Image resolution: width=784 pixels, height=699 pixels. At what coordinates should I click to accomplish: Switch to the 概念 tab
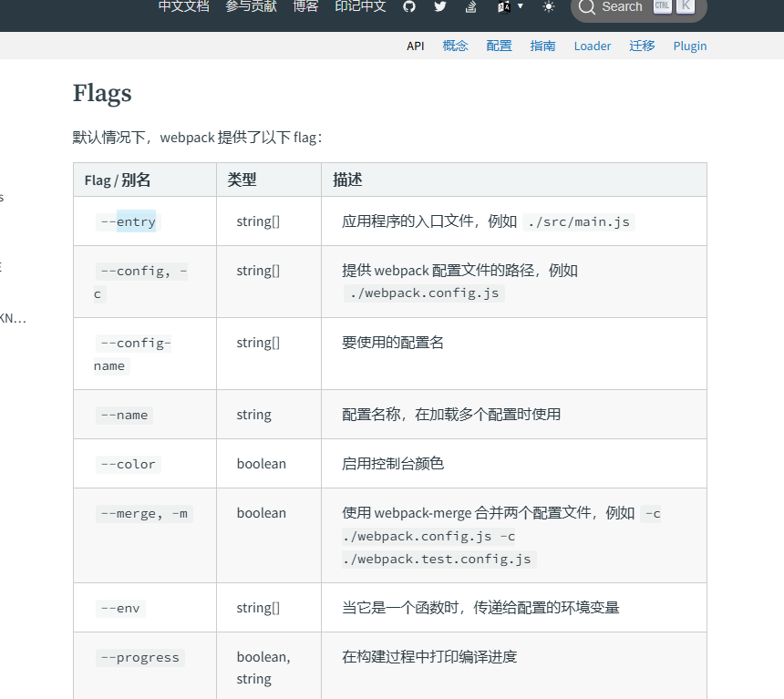click(456, 46)
